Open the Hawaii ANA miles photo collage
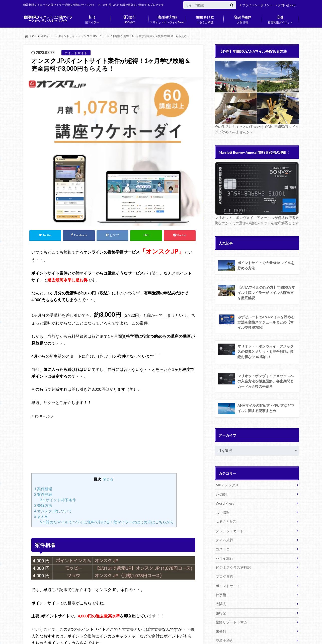322x644 pixels. (x=257, y=93)
